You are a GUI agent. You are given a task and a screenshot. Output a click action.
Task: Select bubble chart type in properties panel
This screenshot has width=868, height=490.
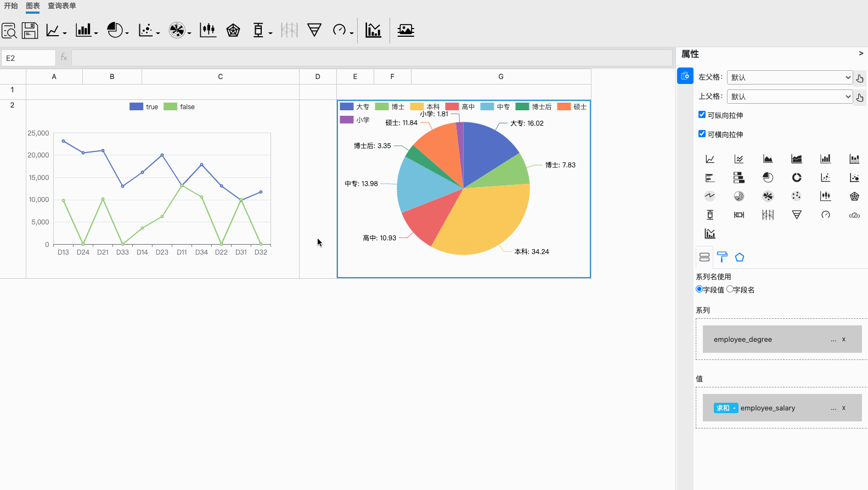(854, 178)
